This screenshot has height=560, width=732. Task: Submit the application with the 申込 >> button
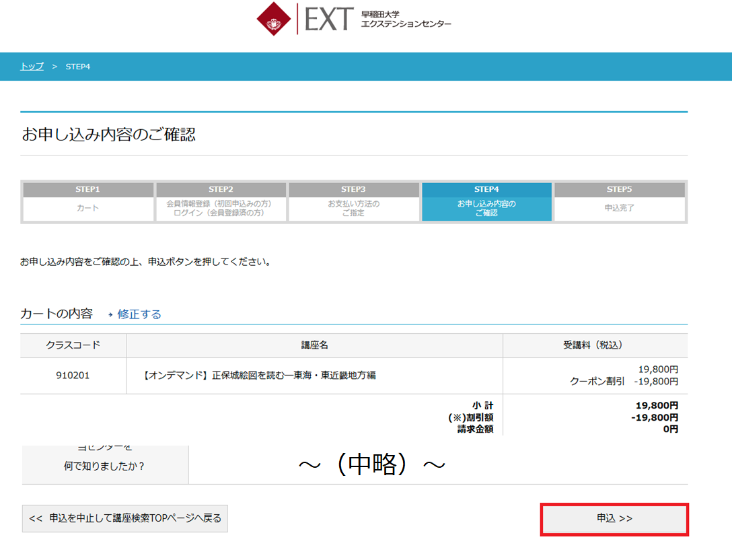[x=614, y=519]
